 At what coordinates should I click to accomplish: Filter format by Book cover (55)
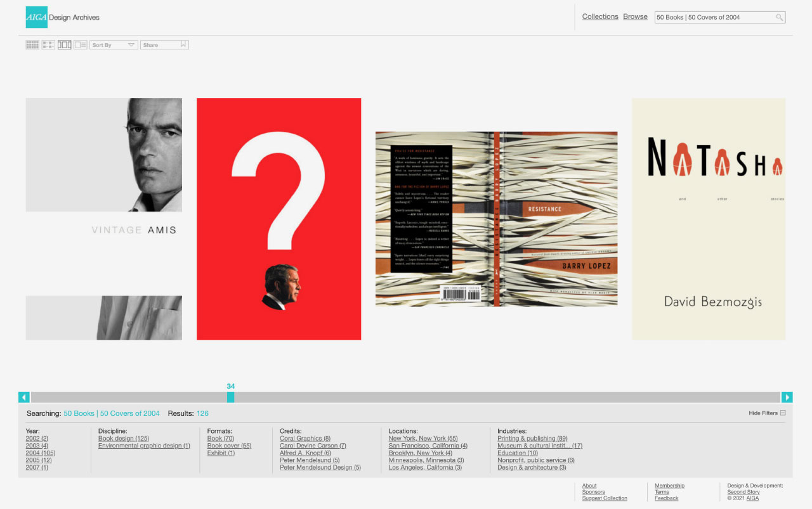pos(229,446)
